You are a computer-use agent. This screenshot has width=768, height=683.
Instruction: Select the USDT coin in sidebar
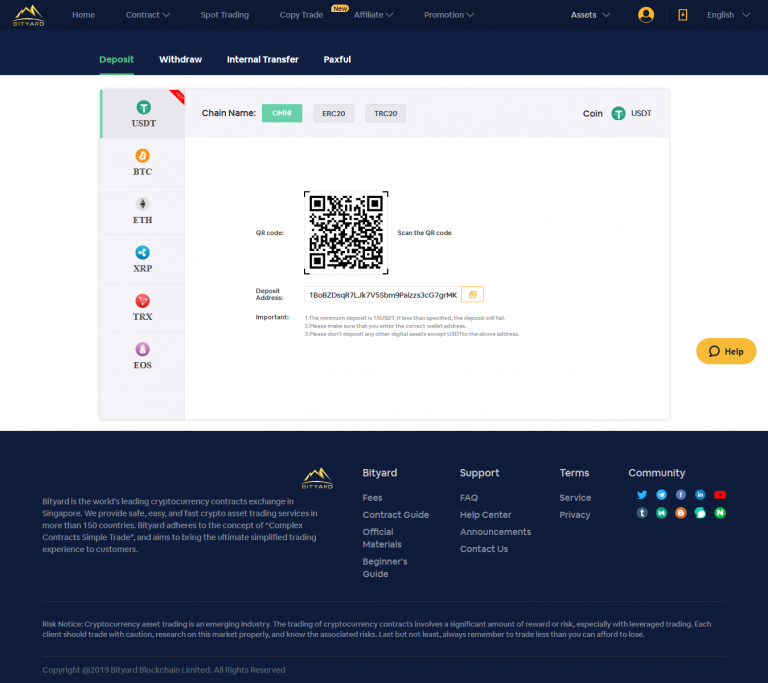(143, 114)
